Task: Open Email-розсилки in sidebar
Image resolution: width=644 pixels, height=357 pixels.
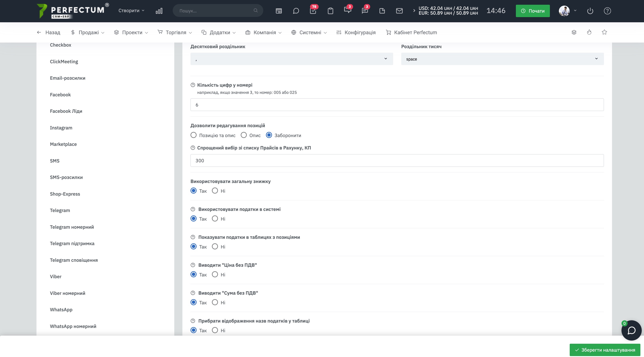Action: [x=68, y=78]
